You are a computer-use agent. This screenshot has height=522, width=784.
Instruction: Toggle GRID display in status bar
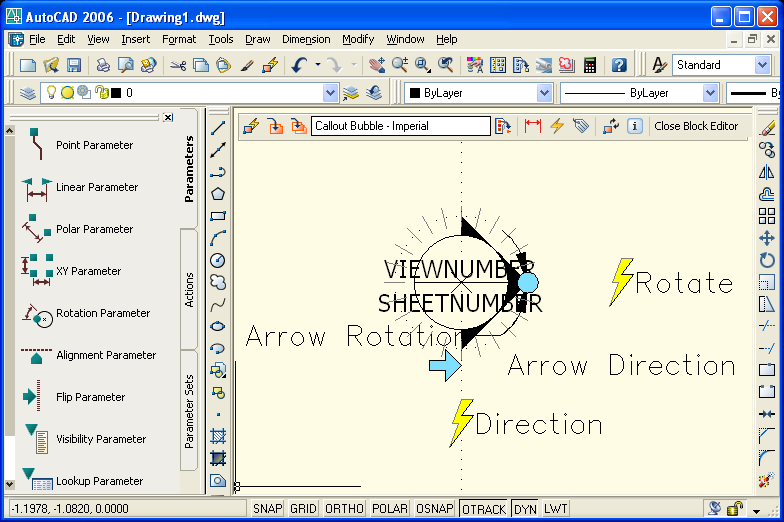pyautogui.click(x=303, y=509)
